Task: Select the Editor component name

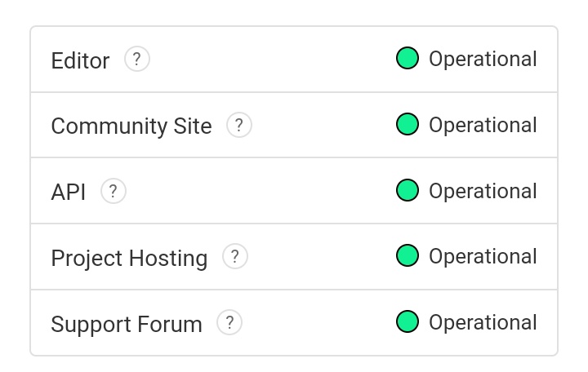Action: click(x=80, y=60)
